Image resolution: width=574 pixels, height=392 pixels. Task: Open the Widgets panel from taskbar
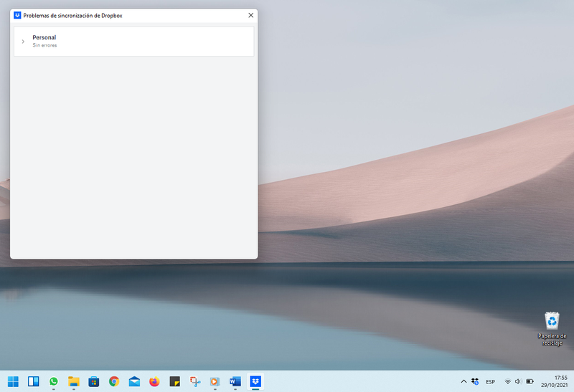(x=33, y=381)
